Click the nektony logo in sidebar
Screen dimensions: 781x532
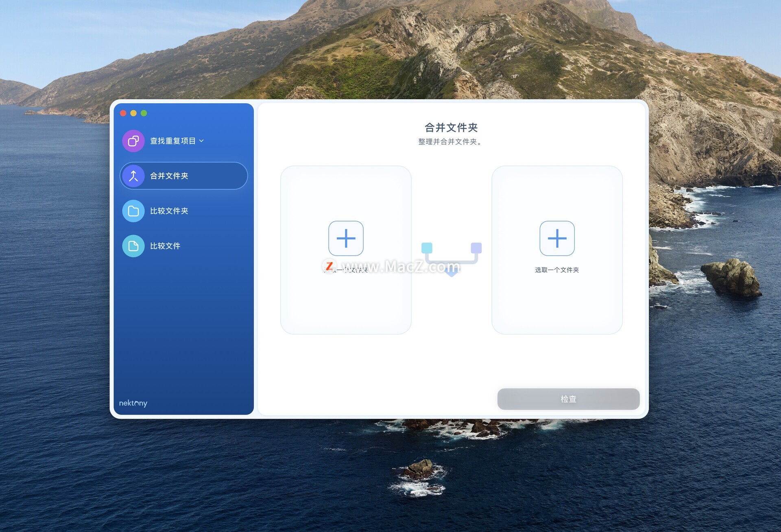pyautogui.click(x=133, y=403)
